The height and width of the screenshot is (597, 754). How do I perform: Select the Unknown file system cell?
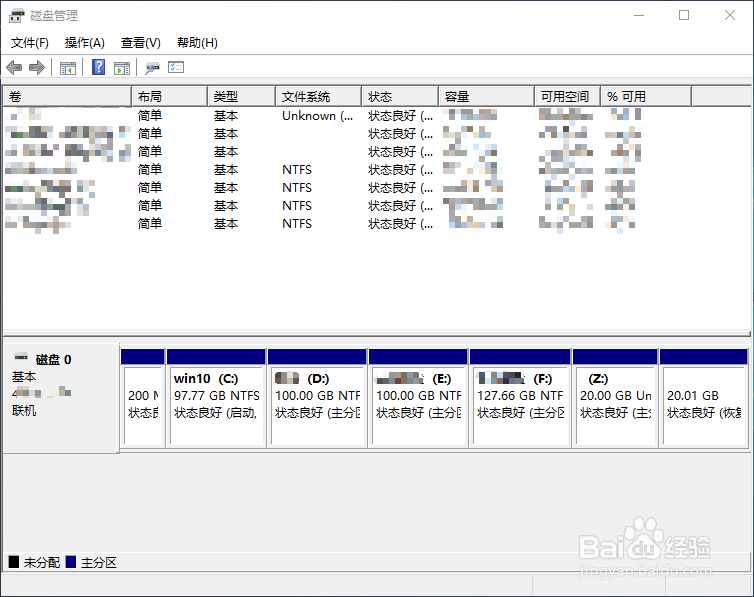click(317, 116)
